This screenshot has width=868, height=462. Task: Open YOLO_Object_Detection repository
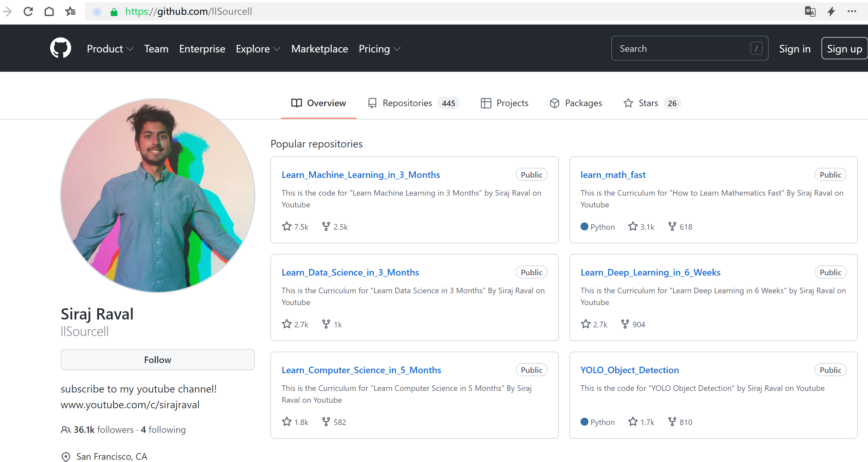pyautogui.click(x=629, y=370)
